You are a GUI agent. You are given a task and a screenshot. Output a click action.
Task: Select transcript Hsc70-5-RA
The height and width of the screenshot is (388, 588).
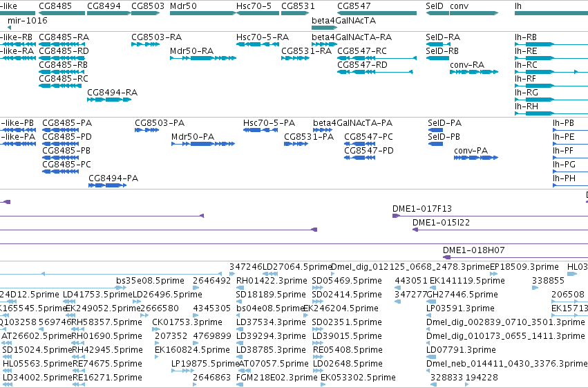pyautogui.click(x=258, y=44)
